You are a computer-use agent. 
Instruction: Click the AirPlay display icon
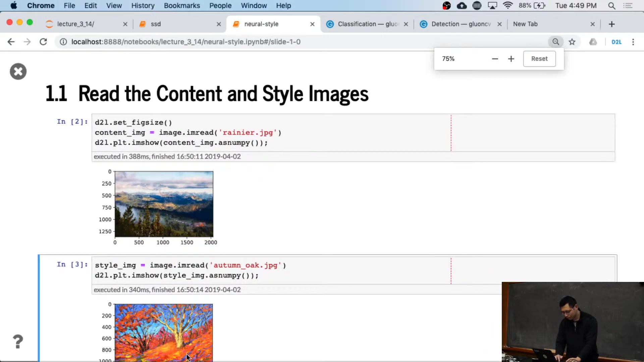point(492,6)
